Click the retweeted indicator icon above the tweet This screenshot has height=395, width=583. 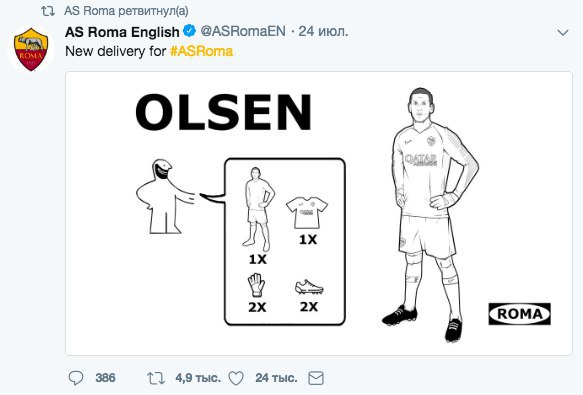(x=48, y=11)
